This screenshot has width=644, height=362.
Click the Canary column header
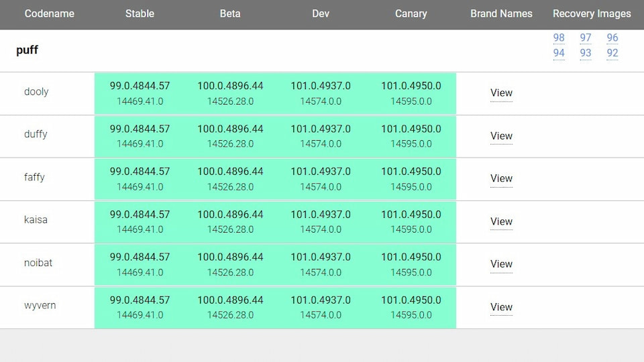pos(411,13)
